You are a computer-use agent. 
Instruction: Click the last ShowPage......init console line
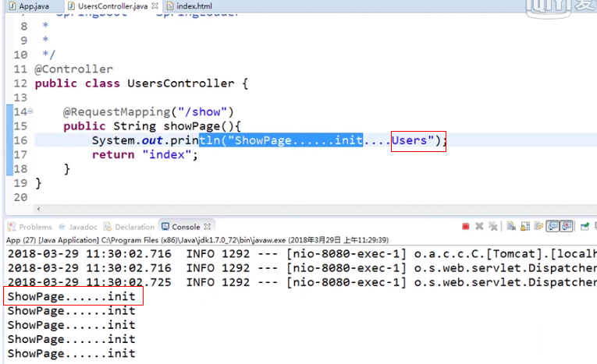click(x=71, y=353)
